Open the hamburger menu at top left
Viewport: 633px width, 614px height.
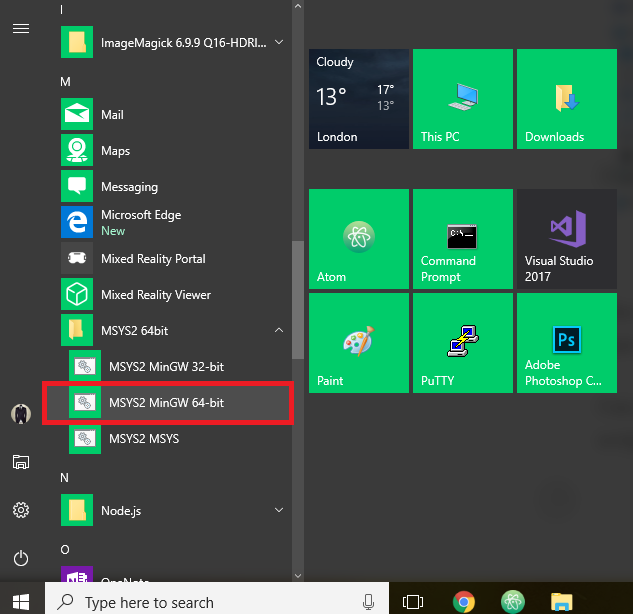point(21,29)
